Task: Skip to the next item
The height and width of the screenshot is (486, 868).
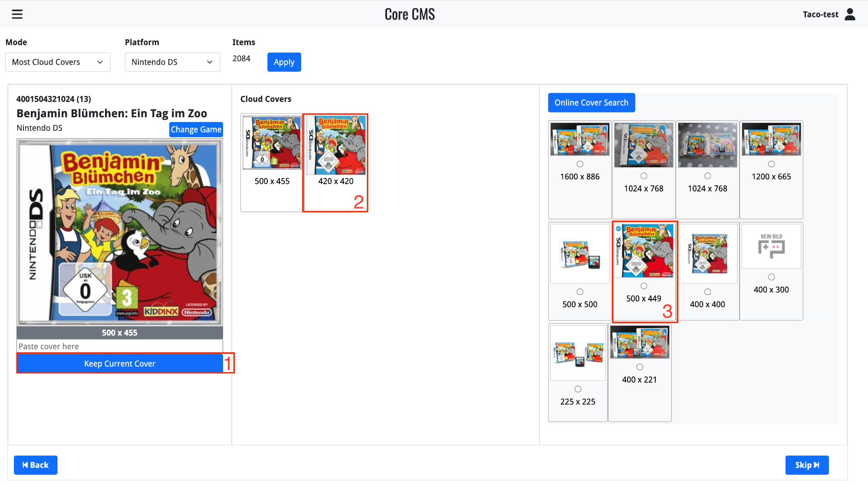Action: [807, 465]
